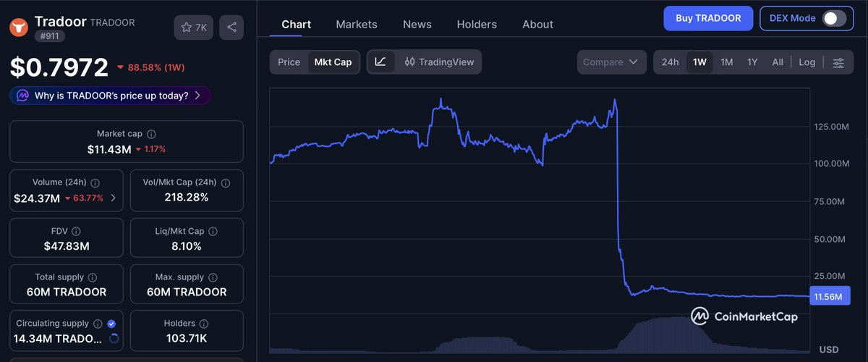Set chart range to All
This screenshot has height=362, width=868.
coord(778,62)
